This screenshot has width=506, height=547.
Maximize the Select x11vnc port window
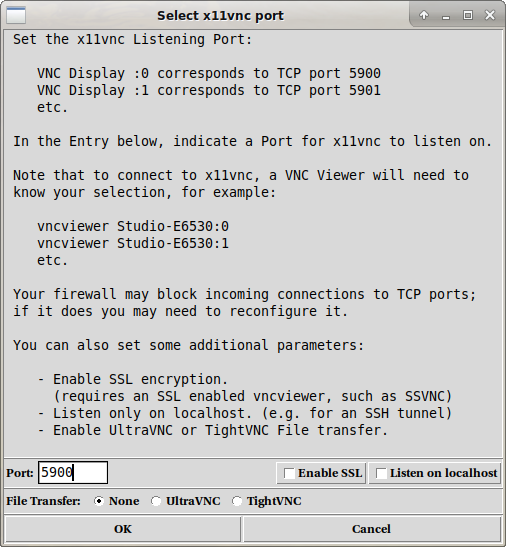pos(468,15)
